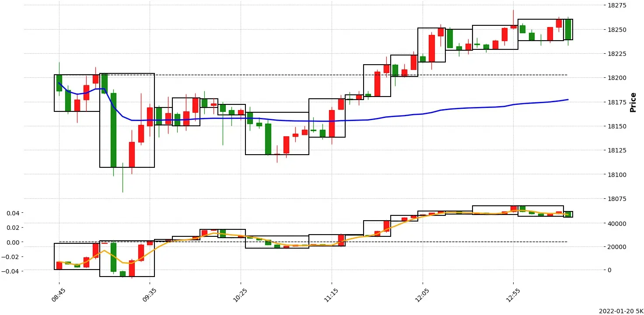
Task: Click the Price axis title
Action: (x=633, y=102)
